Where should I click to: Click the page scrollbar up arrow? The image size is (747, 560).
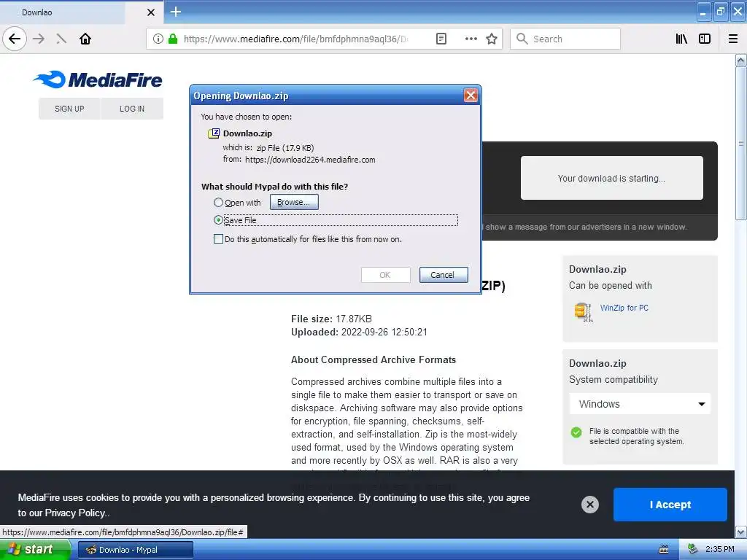click(740, 60)
